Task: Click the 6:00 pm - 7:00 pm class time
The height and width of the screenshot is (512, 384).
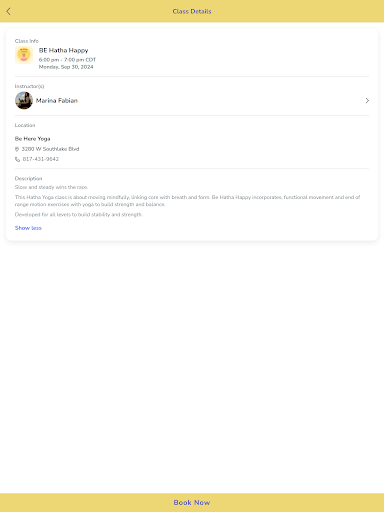Action: [67, 60]
